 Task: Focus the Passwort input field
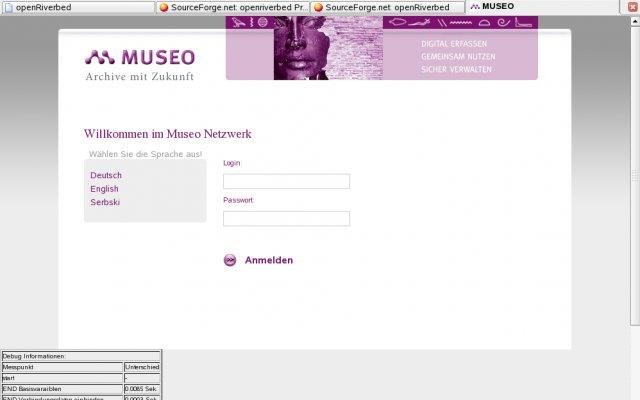pyautogui.click(x=286, y=218)
